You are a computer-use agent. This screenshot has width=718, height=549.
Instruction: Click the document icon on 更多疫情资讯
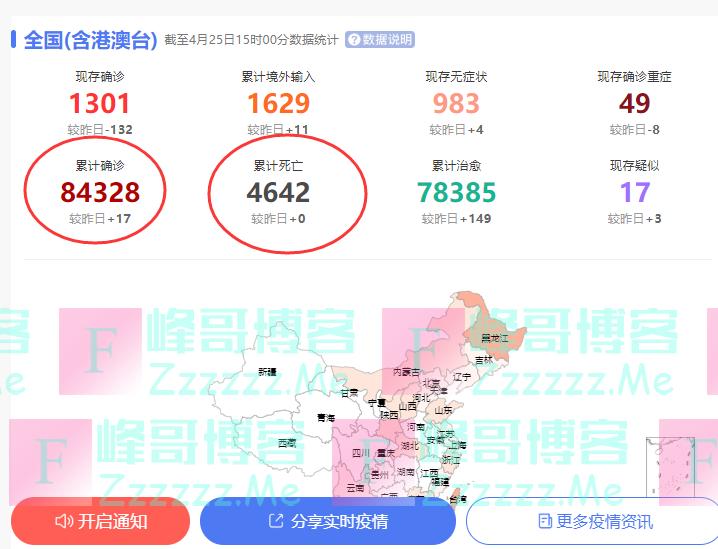coord(544,521)
